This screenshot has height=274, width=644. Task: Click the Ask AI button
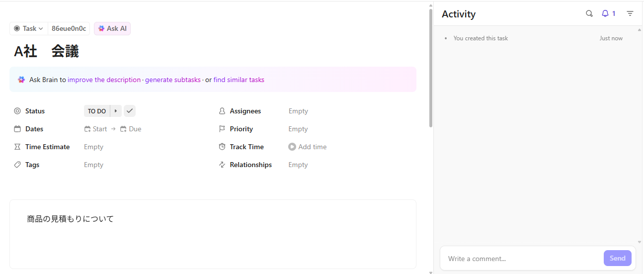pyautogui.click(x=112, y=29)
